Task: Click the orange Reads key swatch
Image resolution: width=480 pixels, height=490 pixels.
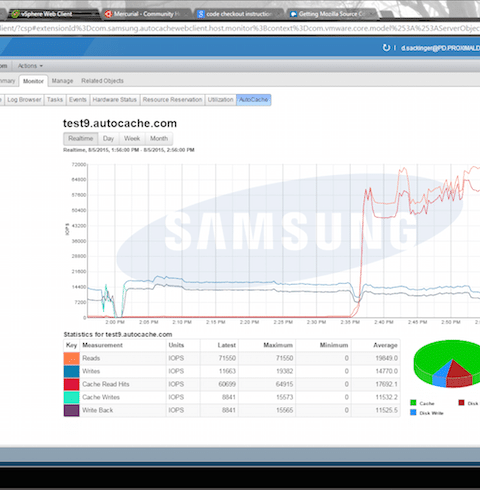Action: pyautogui.click(x=71, y=358)
